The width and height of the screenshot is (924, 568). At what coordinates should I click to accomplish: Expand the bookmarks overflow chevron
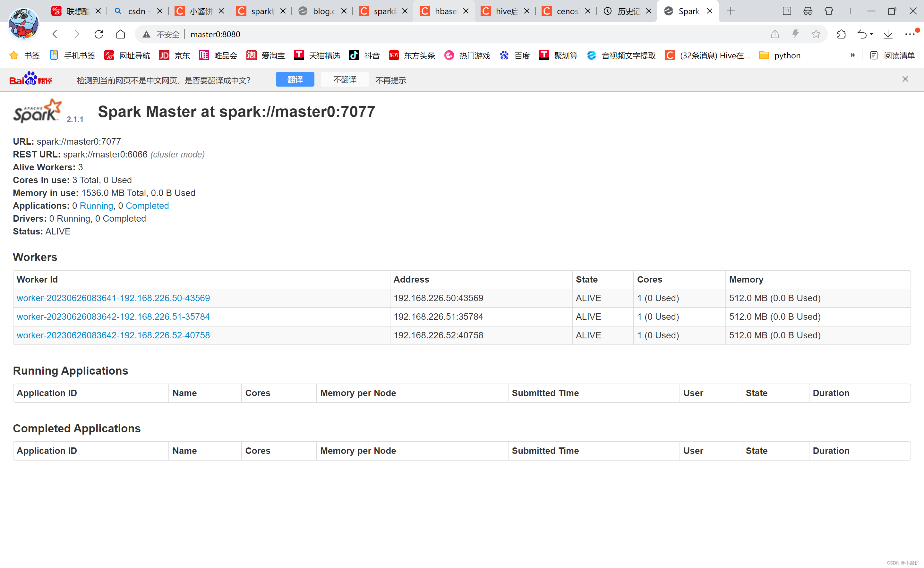click(x=852, y=55)
